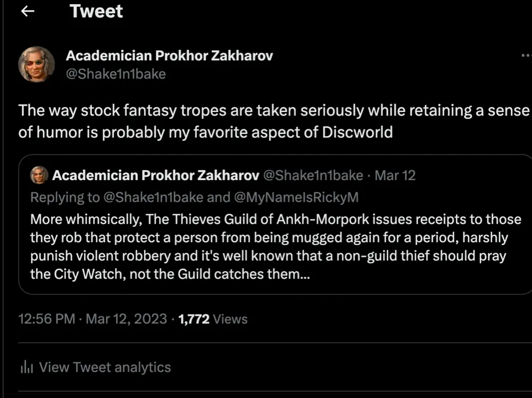Click the large author profile avatar
The width and height of the screenshot is (532, 398).
[x=36, y=64]
